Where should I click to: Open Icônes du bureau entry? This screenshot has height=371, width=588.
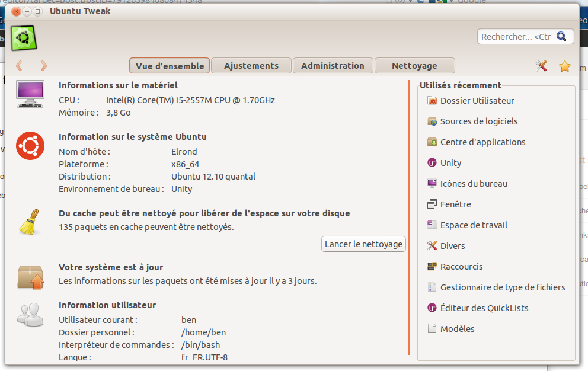click(474, 184)
